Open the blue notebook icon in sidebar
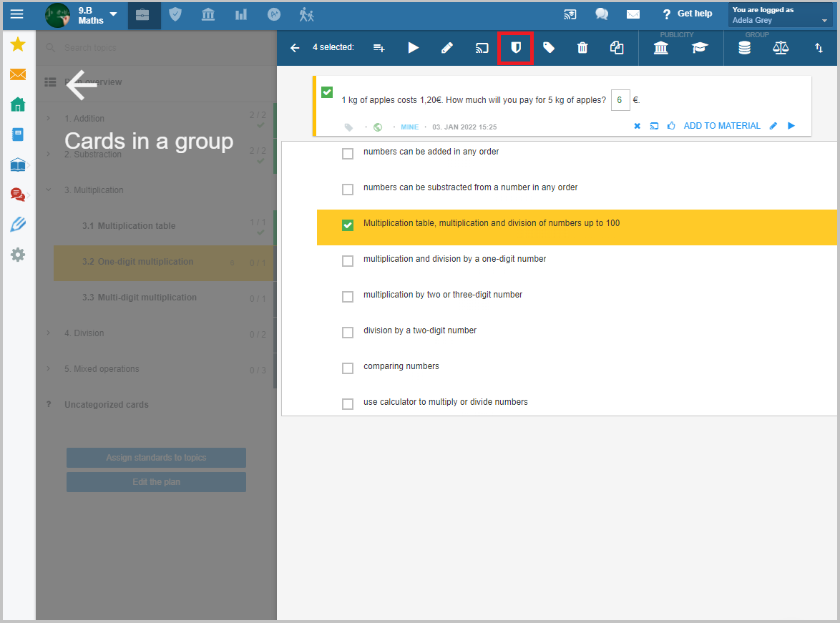 click(x=18, y=134)
